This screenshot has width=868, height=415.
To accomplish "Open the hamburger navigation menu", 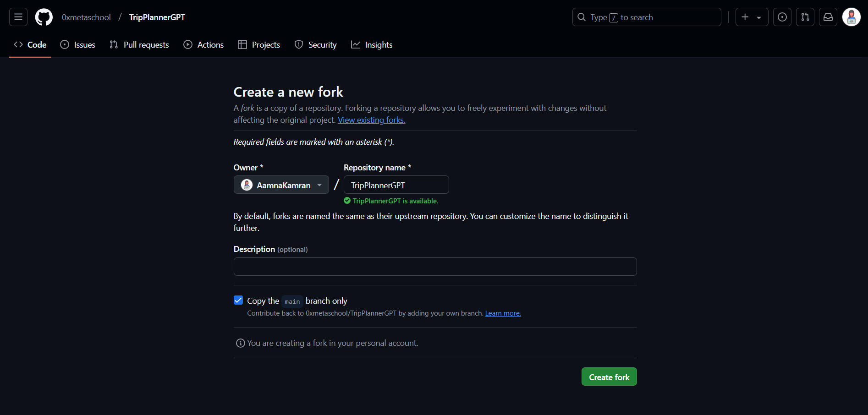I will point(18,17).
